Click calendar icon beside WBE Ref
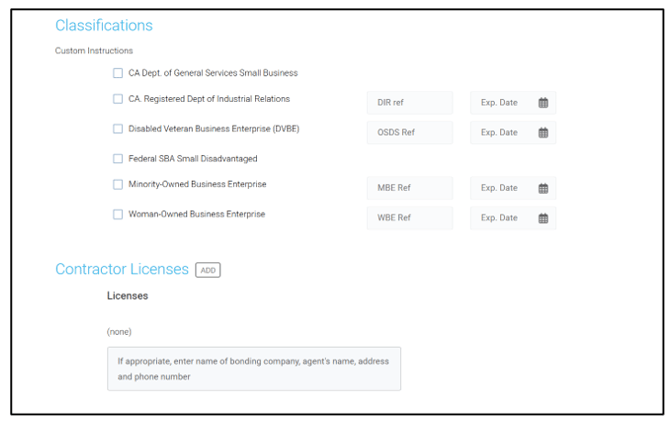The image size is (670, 421). [x=543, y=217]
